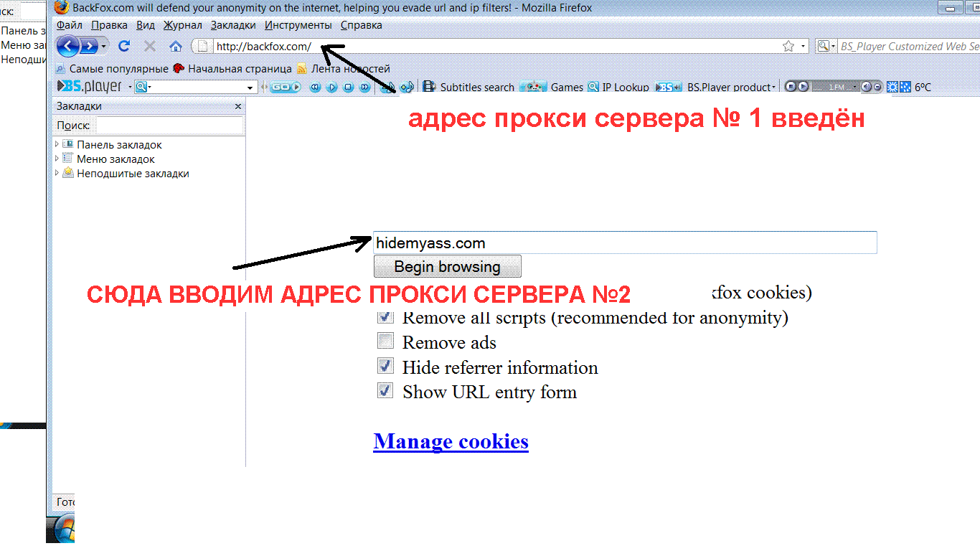The height and width of the screenshot is (551, 980).
Task: Open the BS.Player product dropdown menu
Action: (x=773, y=88)
